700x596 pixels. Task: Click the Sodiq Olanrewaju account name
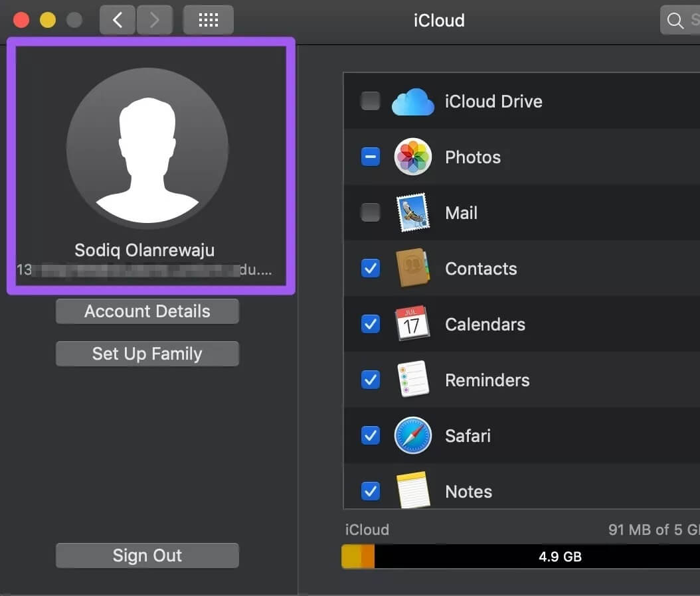coord(145,250)
